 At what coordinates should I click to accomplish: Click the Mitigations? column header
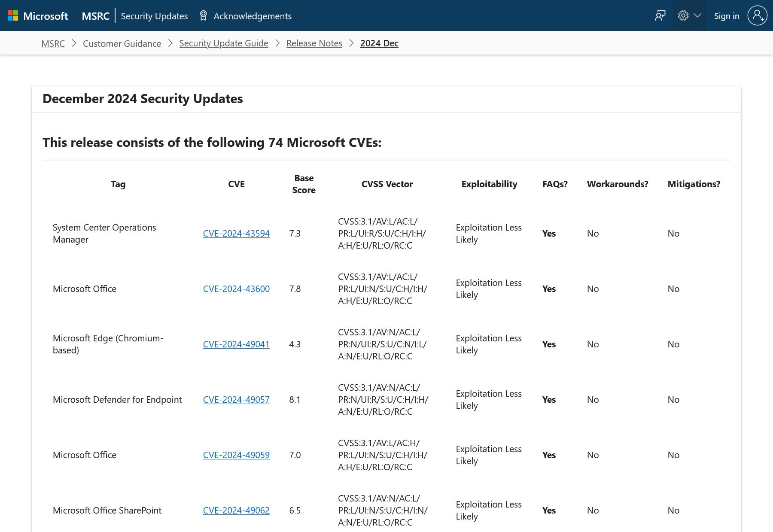[694, 184]
